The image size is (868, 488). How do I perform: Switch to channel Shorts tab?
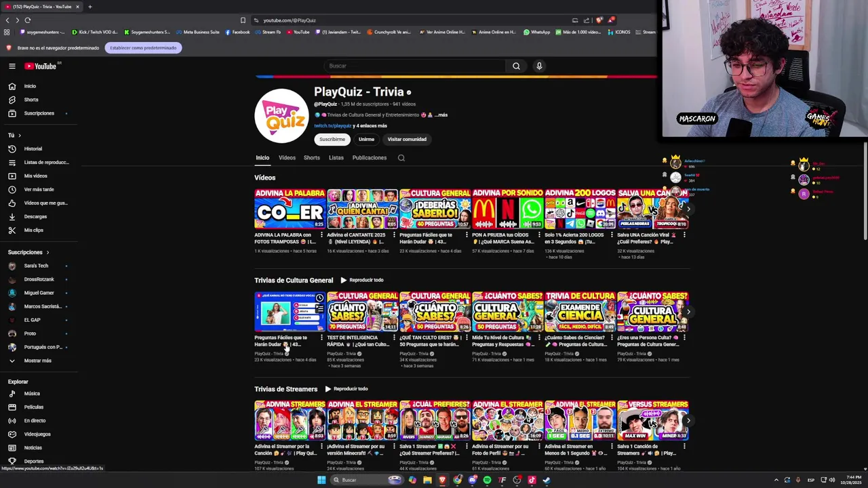click(312, 158)
